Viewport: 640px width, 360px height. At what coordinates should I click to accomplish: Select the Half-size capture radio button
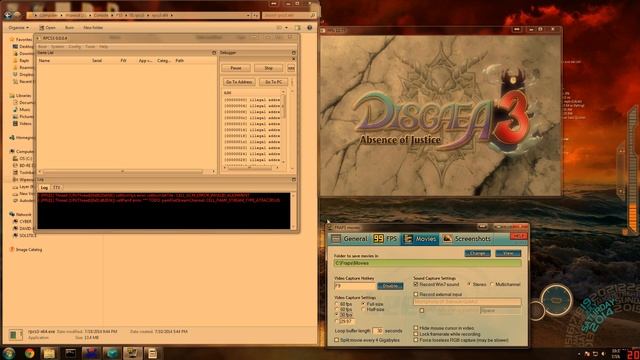pyautogui.click(x=363, y=310)
